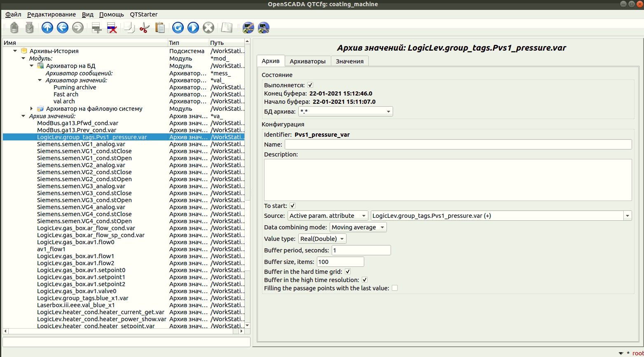The width and height of the screenshot is (644, 357).
Task: Delete item using the red X icon
Action: (112, 28)
